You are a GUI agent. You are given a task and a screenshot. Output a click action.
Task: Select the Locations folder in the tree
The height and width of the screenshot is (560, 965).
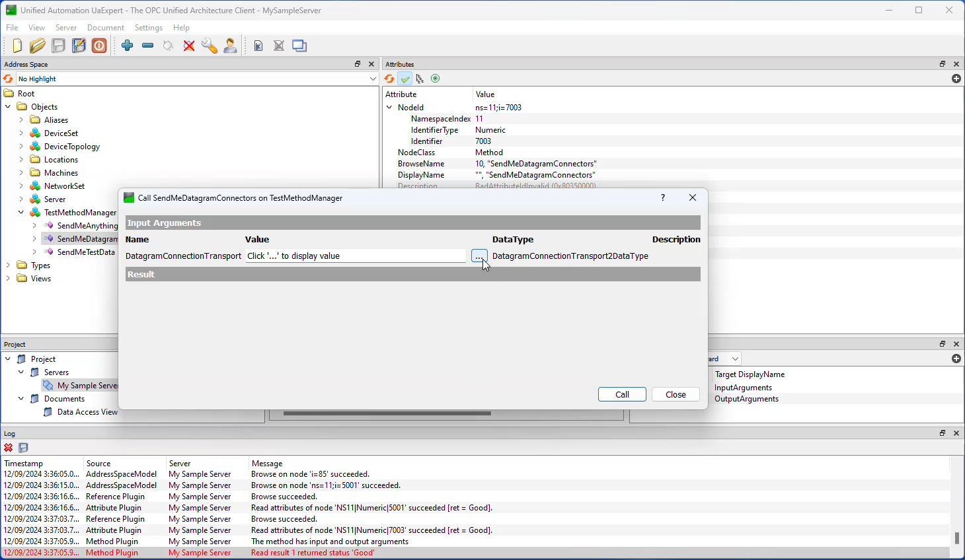coord(61,160)
